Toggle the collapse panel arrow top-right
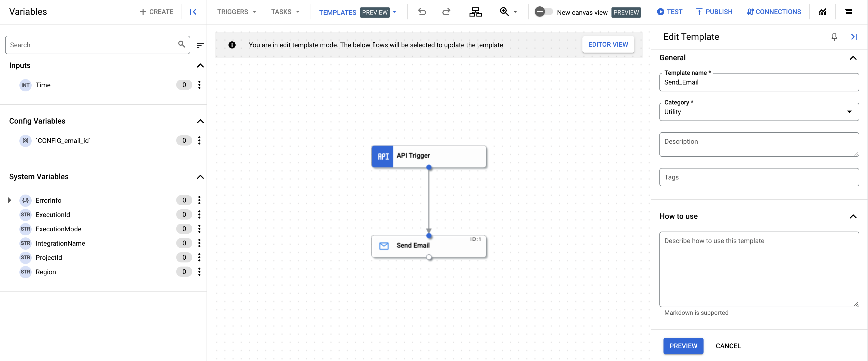The width and height of the screenshot is (868, 361). click(854, 37)
